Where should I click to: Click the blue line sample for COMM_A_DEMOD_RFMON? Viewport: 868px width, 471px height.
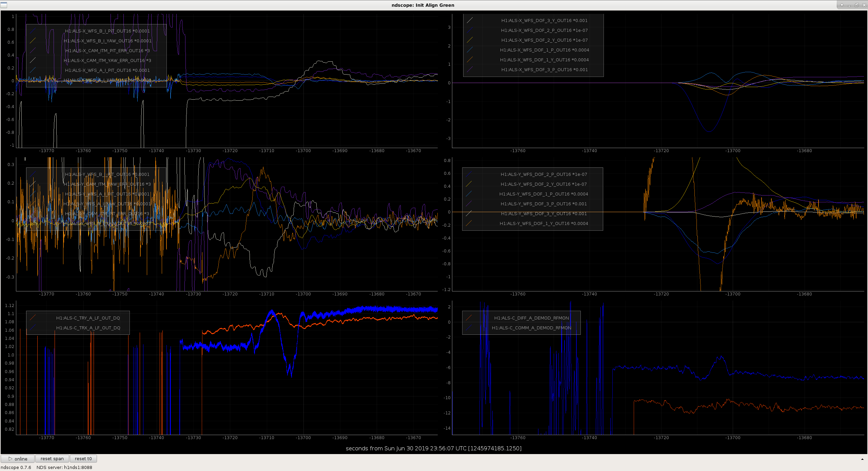click(469, 328)
